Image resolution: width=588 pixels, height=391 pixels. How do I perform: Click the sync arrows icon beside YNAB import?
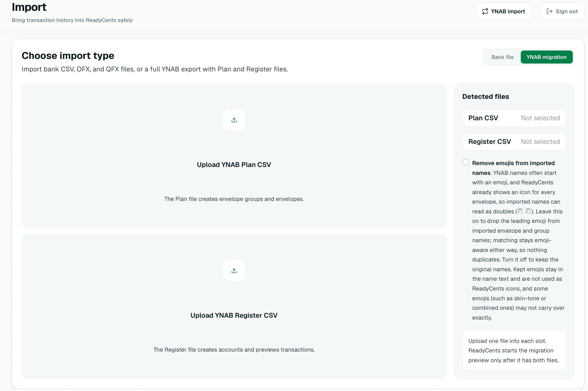click(485, 11)
